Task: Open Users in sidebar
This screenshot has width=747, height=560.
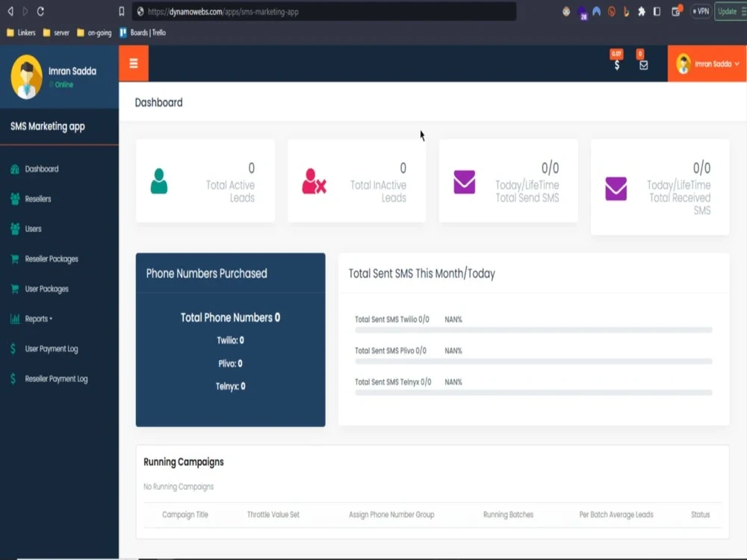Action: pos(33,229)
